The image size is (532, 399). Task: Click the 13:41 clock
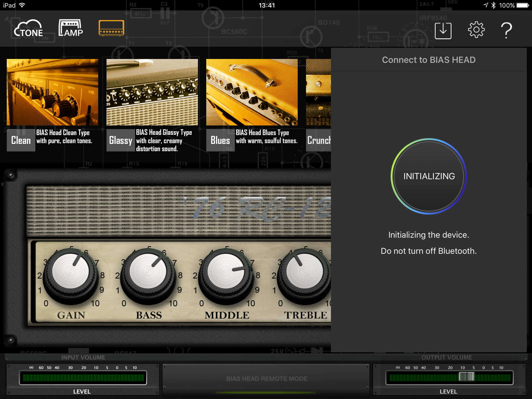coord(267,5)
